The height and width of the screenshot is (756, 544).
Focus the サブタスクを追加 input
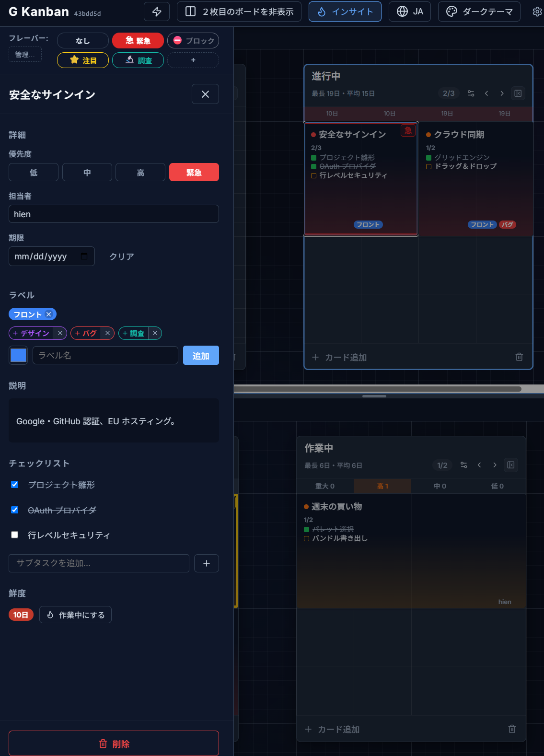(99, 563)
